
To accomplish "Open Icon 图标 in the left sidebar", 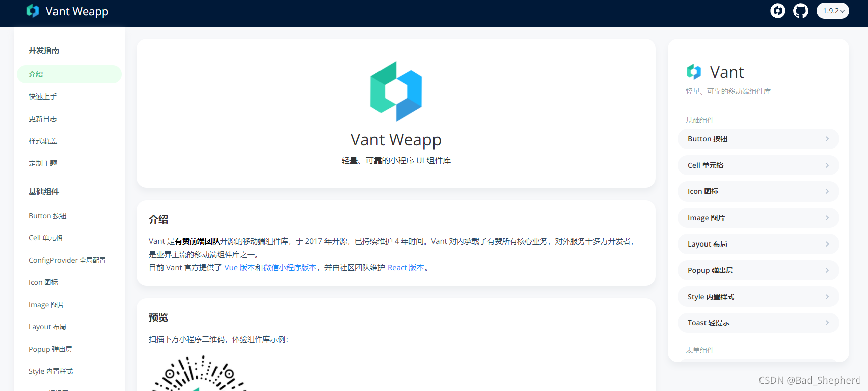I will click(43, 282).
